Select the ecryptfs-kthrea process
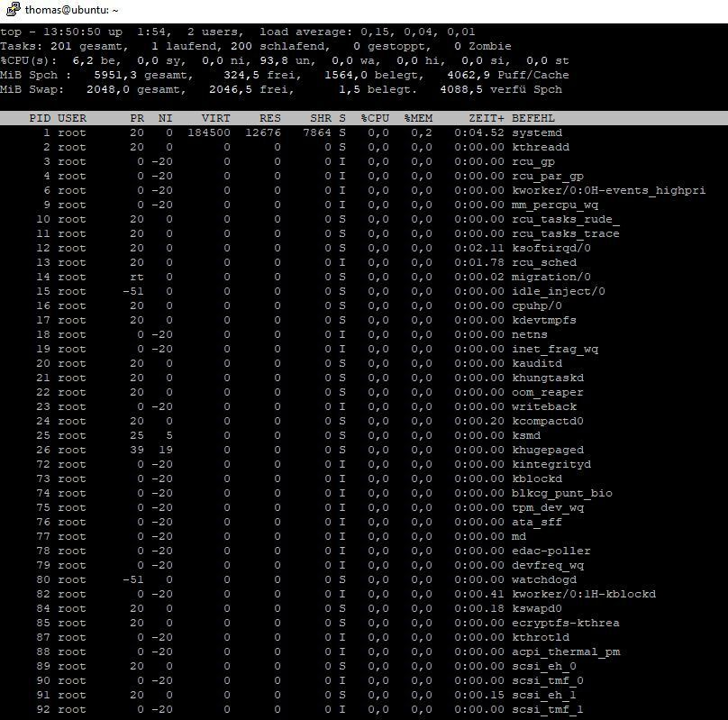 [566, 623]
